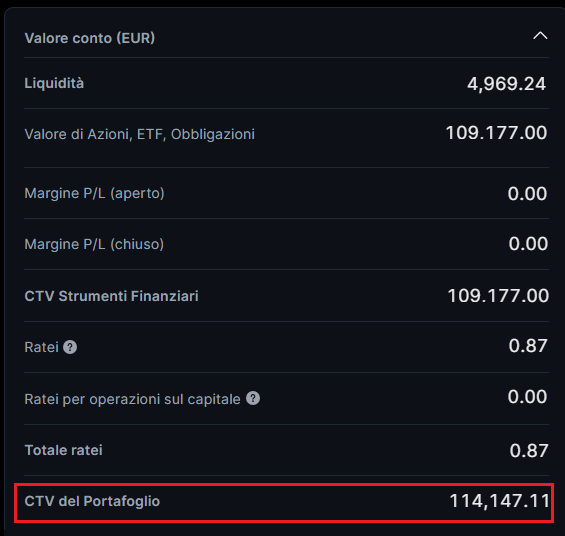Click the Totale ratei amount

[x=529, y=451]
